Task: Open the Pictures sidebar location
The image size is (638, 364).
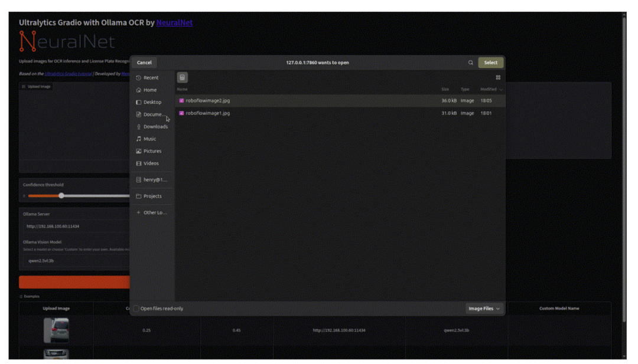Action: coord(152,150)
